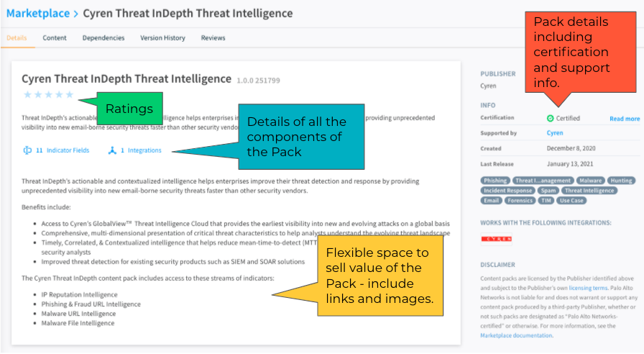The width and height of the screenshot is (644, 354).
Task: Open the Marketplace documentation link
Action: (516, 335)
